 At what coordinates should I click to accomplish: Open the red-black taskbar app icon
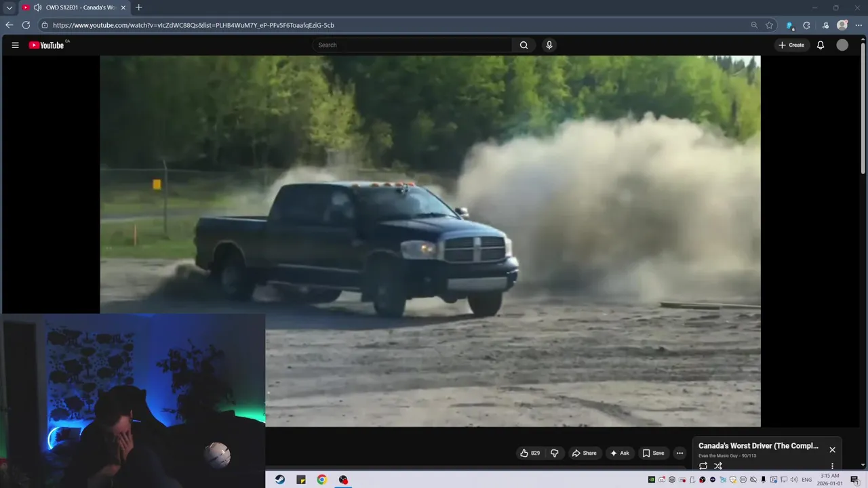[343, 480]
